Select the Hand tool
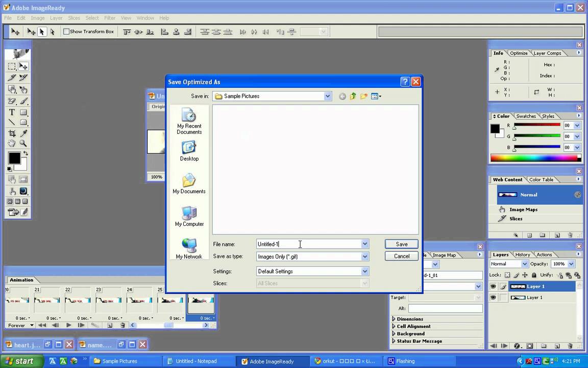Screen dimensions: 588x368 coord(12,143)
